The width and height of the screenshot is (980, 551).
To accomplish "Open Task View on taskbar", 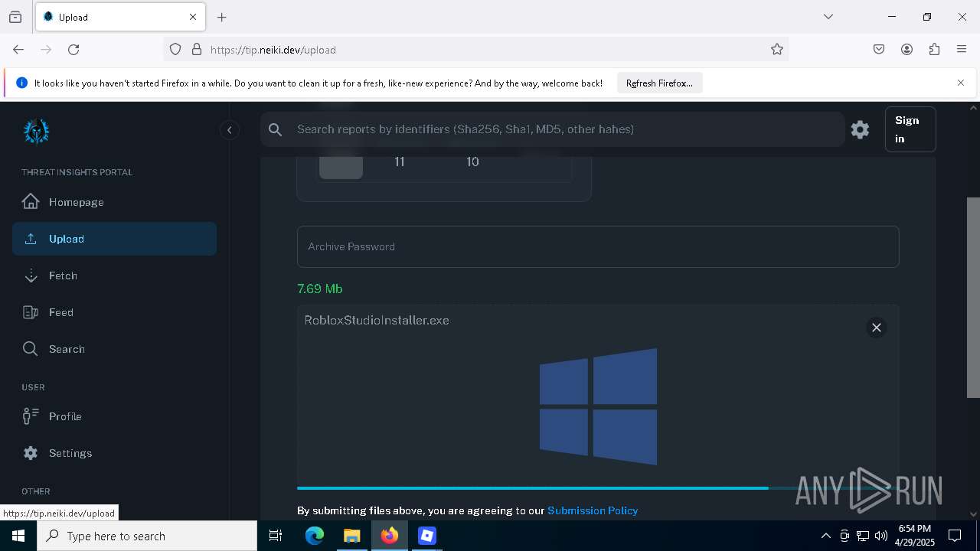I will click(x=276, y=536).
